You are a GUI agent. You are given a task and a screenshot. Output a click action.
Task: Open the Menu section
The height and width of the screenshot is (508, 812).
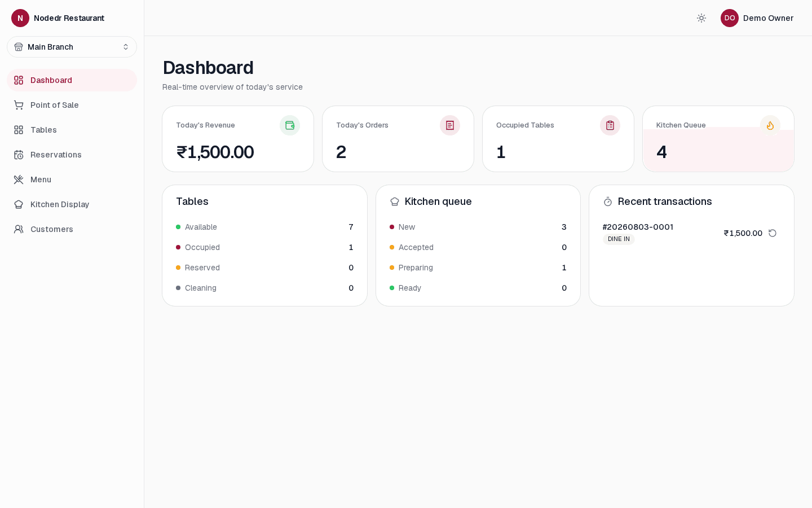click(72, 179)
